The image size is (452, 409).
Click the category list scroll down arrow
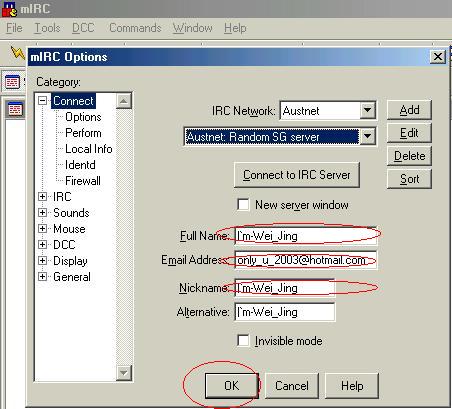[x=124, y=372]
